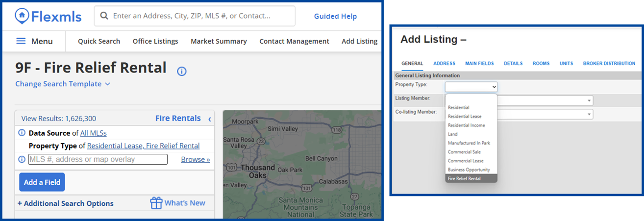Viewport: 644px width, 221px height.
Task: Switch to the GENERAL tab
Action: 412,63
